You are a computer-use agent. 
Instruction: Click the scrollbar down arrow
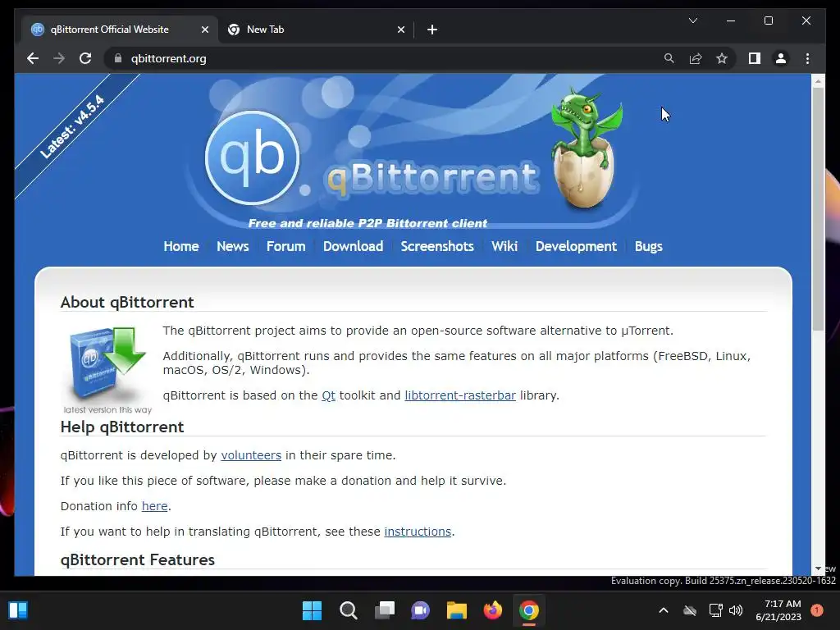(818, 568)
